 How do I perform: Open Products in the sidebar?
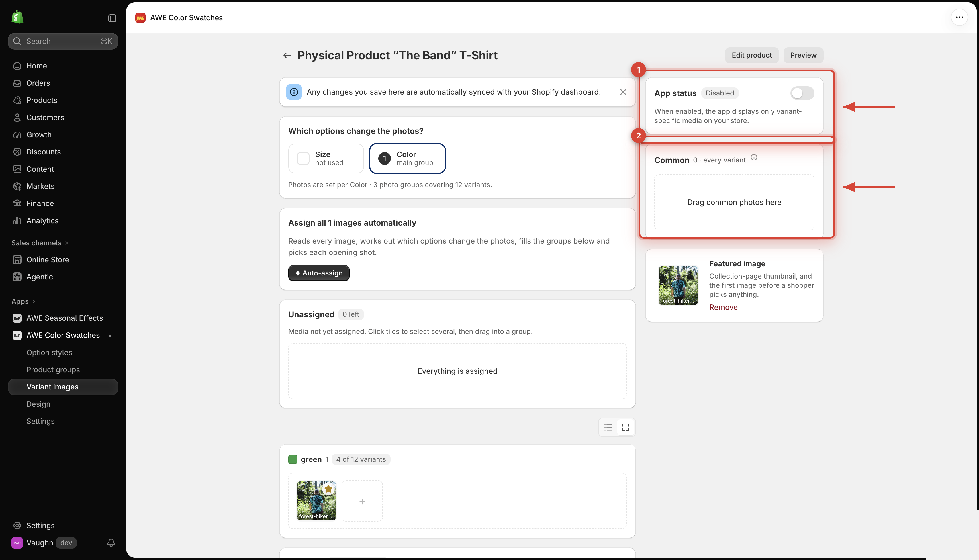coord(63,100)
